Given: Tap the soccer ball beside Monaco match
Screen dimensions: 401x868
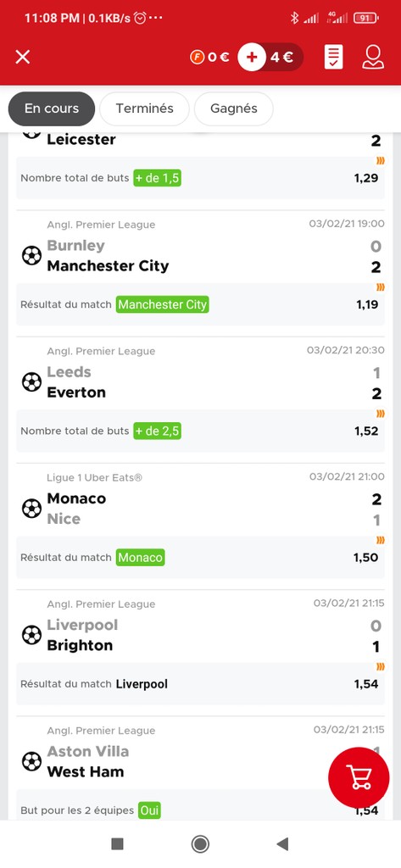Looking at the screenshot, I should 31,509.
